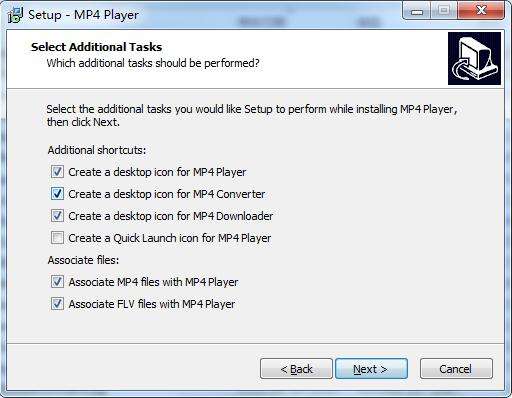512x398 pixels.
Task: Click the 'Create a desktop icon for MP4 Converter' label
Action: pyautogui.click(x=167, y=194)
